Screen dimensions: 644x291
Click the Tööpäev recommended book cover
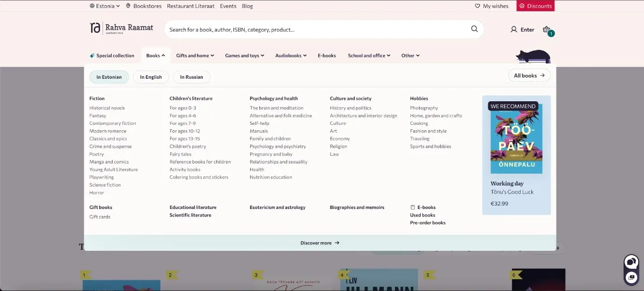[516, 138]
